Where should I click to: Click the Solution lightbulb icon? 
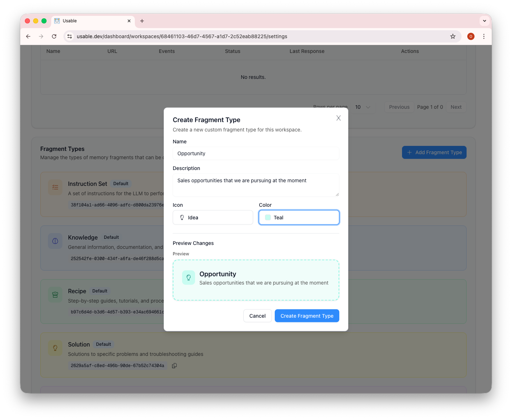click(55, 348)
